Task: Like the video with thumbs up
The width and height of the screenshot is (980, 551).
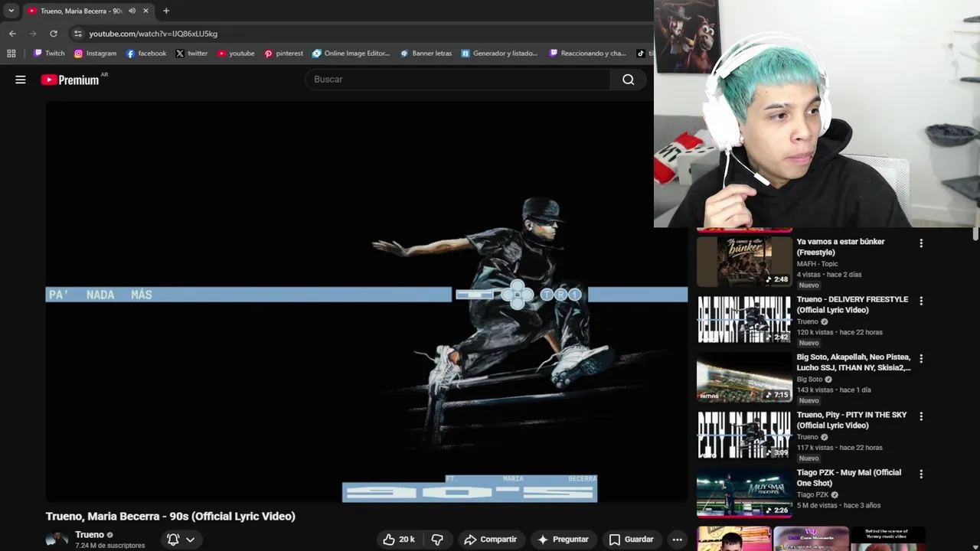Action: click(399, 540)
